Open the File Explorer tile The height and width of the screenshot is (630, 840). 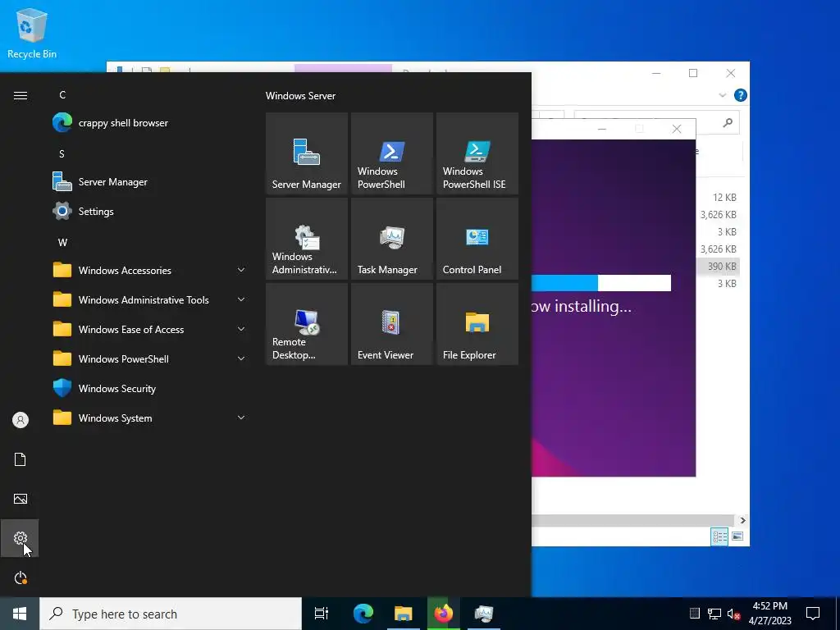pos(477,324)
